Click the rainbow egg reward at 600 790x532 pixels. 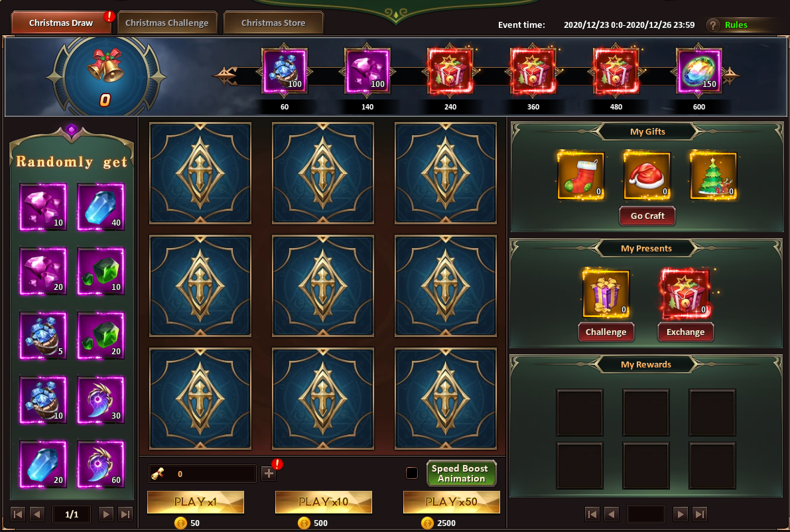pyautogui.click(x=699, y=71)
